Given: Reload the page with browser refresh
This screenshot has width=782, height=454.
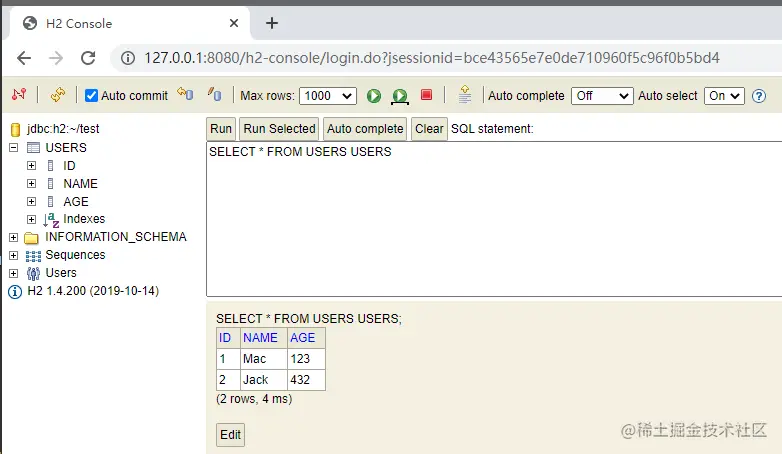Looking at the screenshot, I should coord(88,58).
